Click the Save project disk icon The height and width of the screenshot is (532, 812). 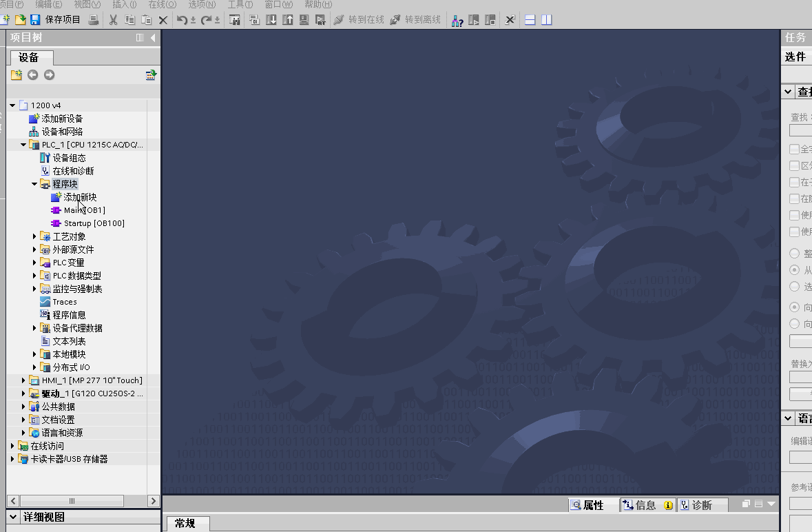(x=35, y=20)
